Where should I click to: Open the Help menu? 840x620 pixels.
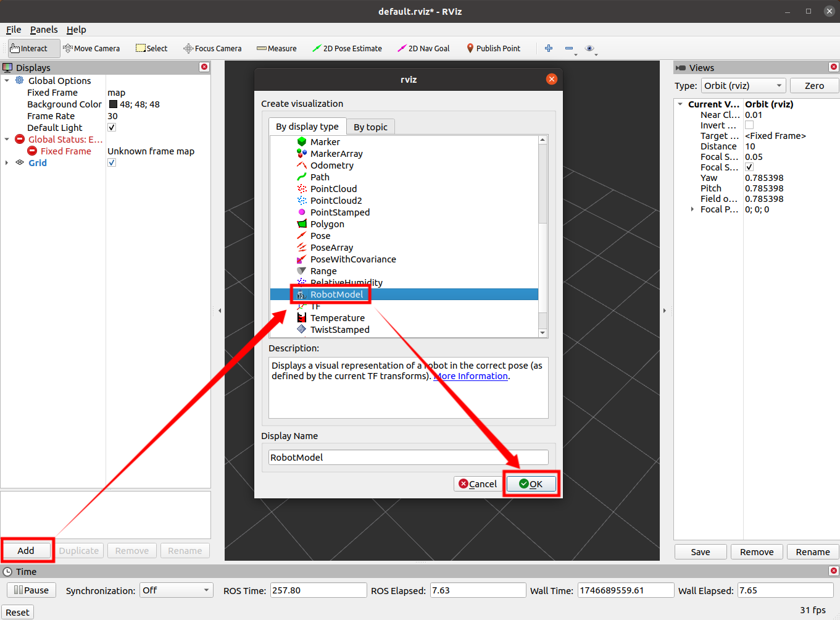pyautogui.click(x=77, y=30)
